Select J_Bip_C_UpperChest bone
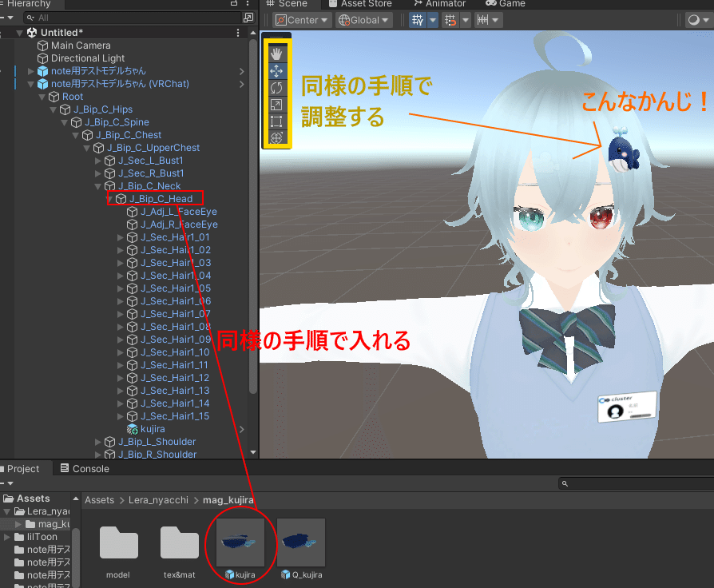Viewport: 714px width, 588px height. pyautogui.click(x=153, y=148)
